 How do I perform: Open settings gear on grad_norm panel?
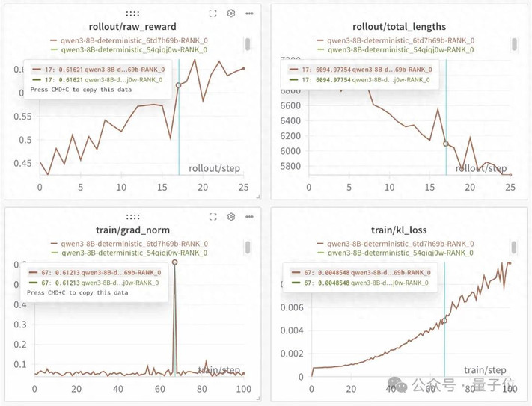231,217
